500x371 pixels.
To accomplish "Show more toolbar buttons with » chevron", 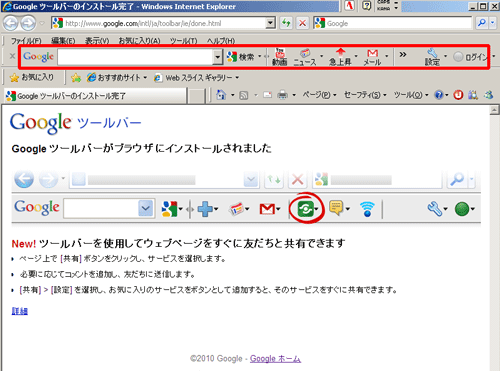I will [x=403, y=54].
